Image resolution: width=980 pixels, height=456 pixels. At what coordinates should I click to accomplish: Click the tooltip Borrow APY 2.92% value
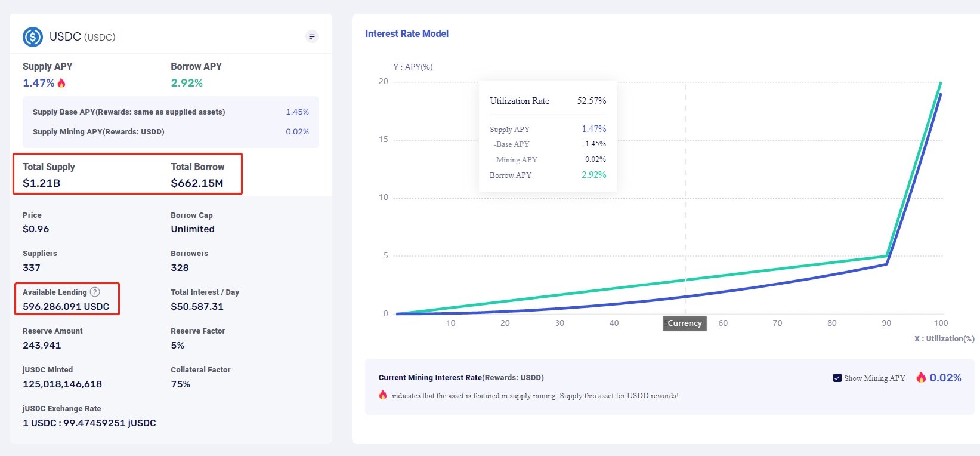(x=594, y=175)
